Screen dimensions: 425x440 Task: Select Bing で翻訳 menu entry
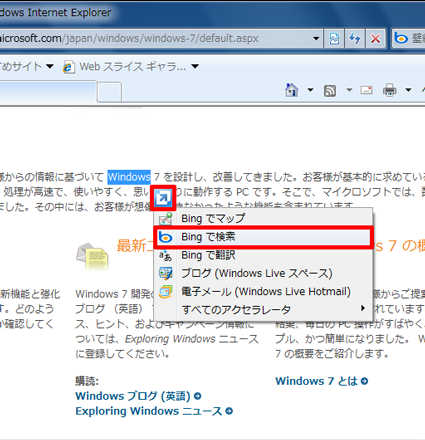[x=264, y=255]
